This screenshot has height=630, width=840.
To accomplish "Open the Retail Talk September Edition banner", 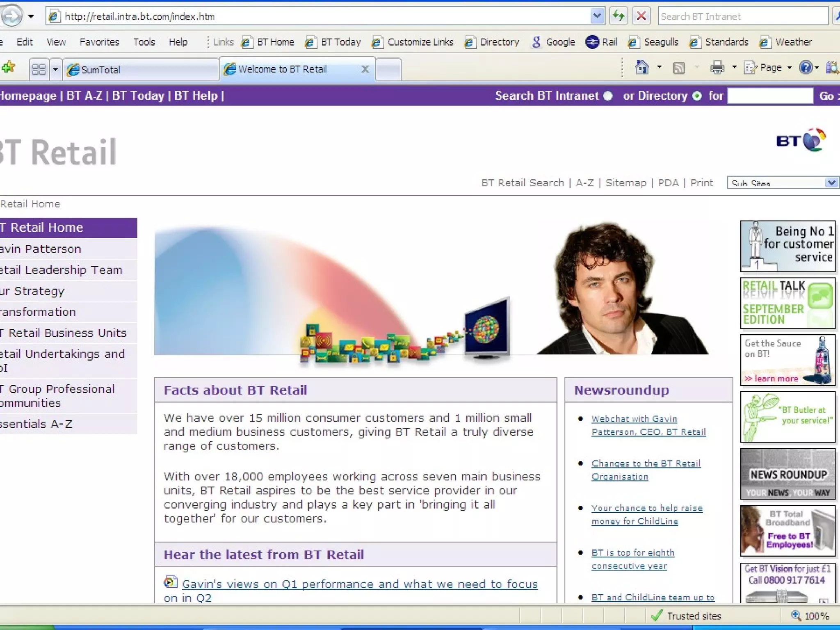I will [787, 304].
